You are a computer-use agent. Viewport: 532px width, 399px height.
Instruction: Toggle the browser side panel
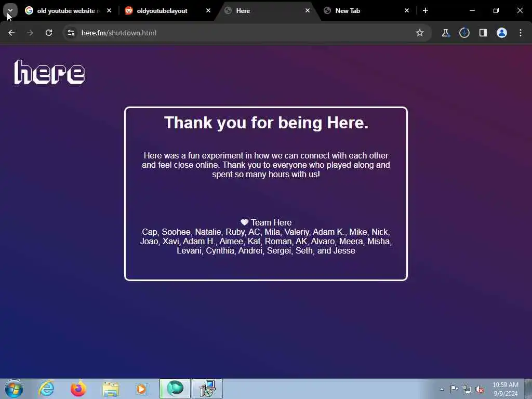click(x=483, y=33)
